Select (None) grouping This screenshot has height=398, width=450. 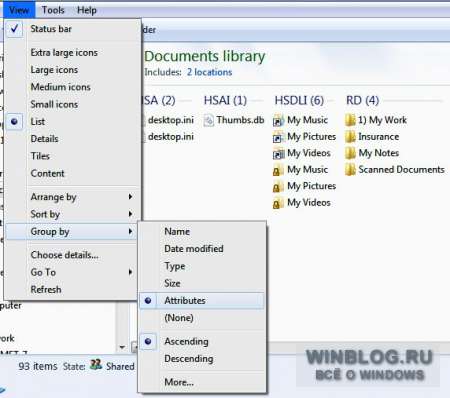pos(202,318)
